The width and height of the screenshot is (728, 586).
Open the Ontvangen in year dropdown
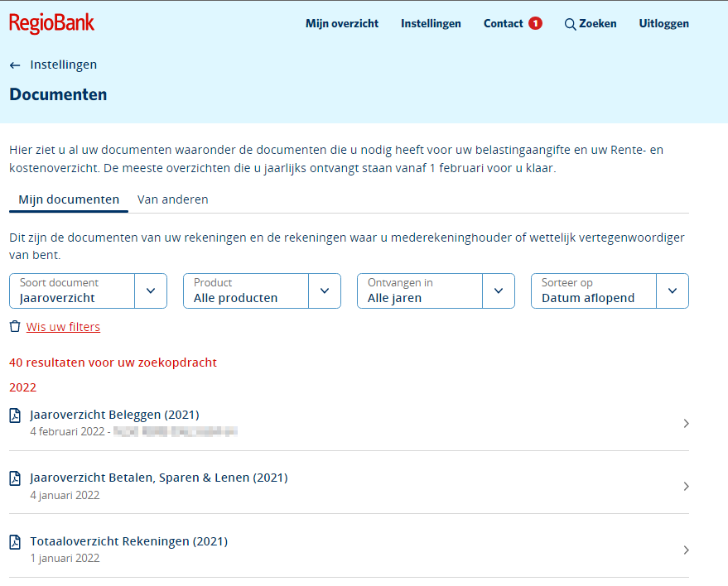(436, 291)
